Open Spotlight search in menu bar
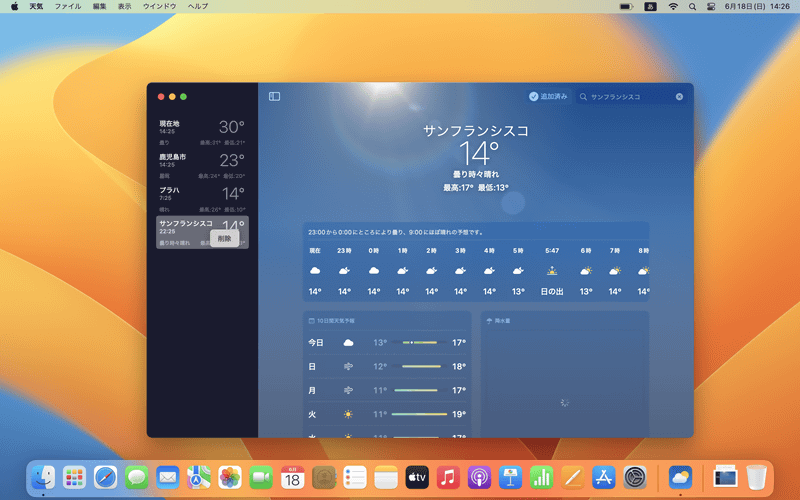The height and width of the screenshot is (500, 800). pos(692,6)
